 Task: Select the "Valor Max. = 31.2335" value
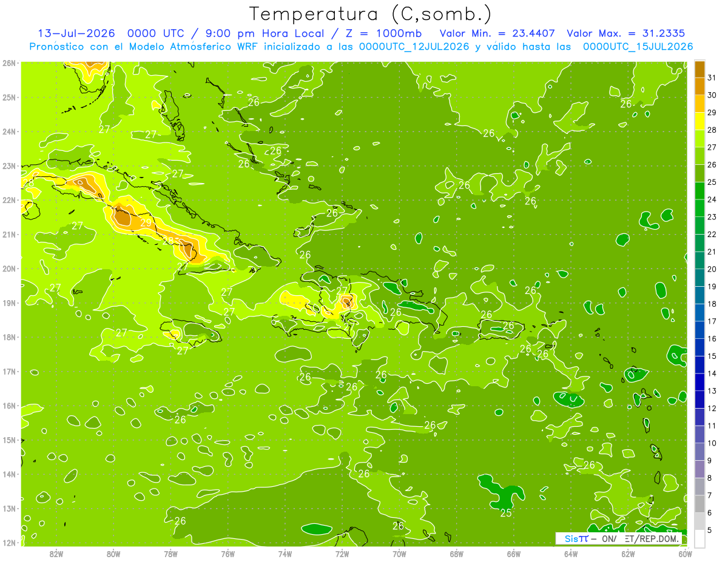[626, 33]
